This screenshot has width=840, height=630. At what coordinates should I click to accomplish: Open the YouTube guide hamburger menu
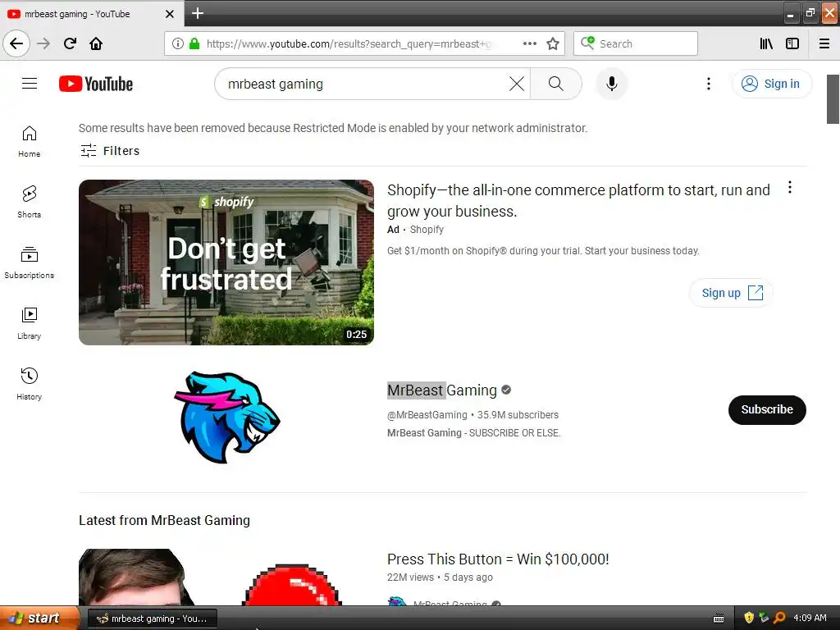tap(30, 84)
